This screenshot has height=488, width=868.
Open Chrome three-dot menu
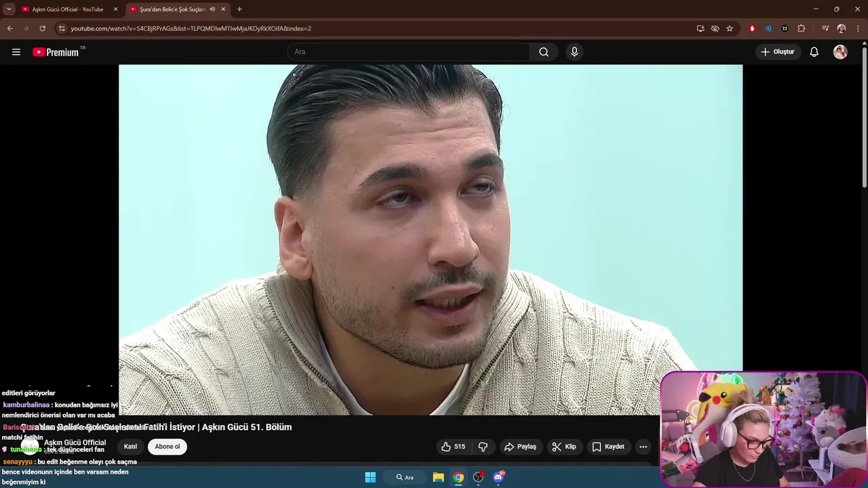point(859,28)
